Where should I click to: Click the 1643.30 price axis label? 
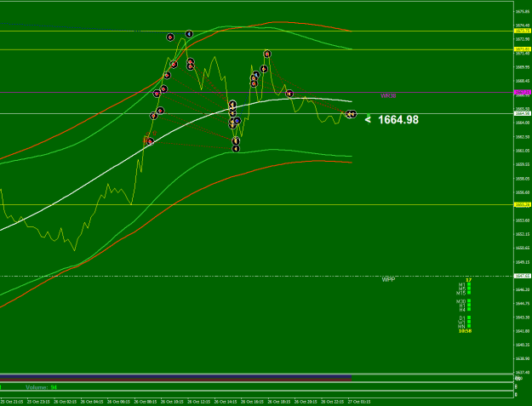tap(523, 317)
